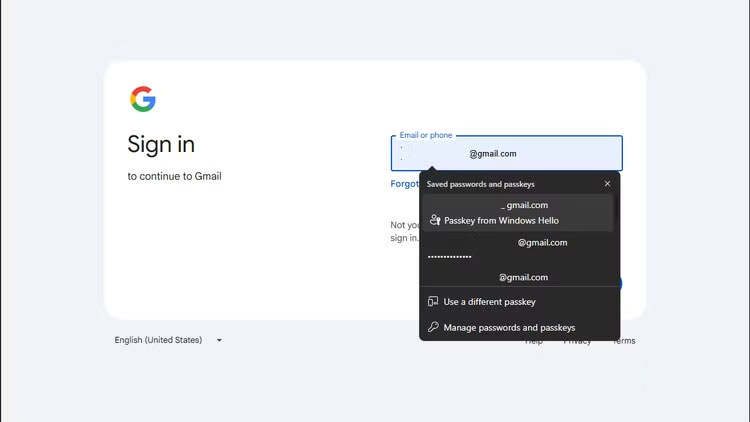This screenshot has height=422, width=750.
Task: Open the English (United States) language dropdown
Action: click(x=168, y=340)
